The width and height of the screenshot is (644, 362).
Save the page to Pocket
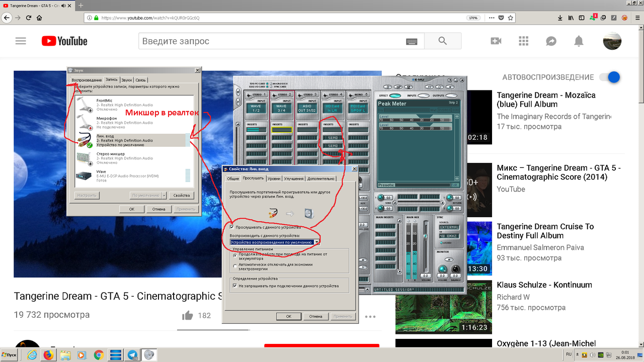(501, 18)
